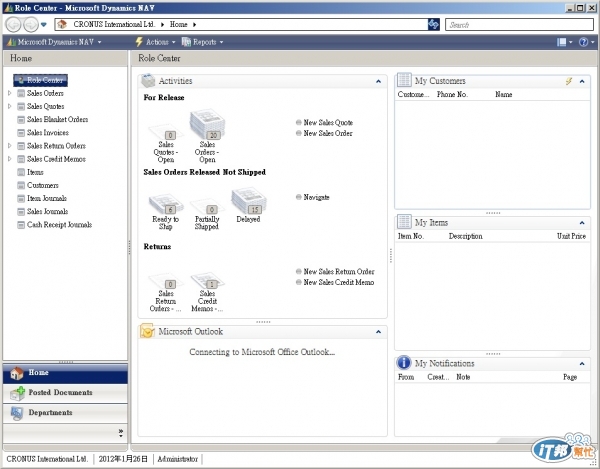Click the Unit Price column header
Viewport: 600px width, 469px height.
(571, 236)
